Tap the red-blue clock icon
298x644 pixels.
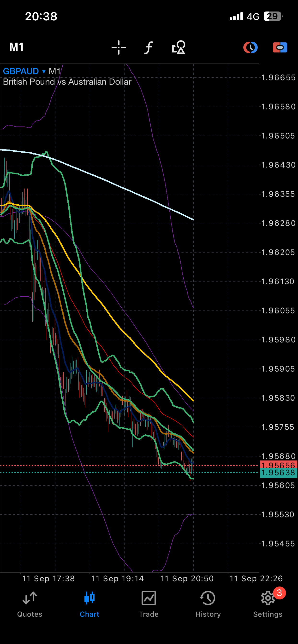pos(250,47)
